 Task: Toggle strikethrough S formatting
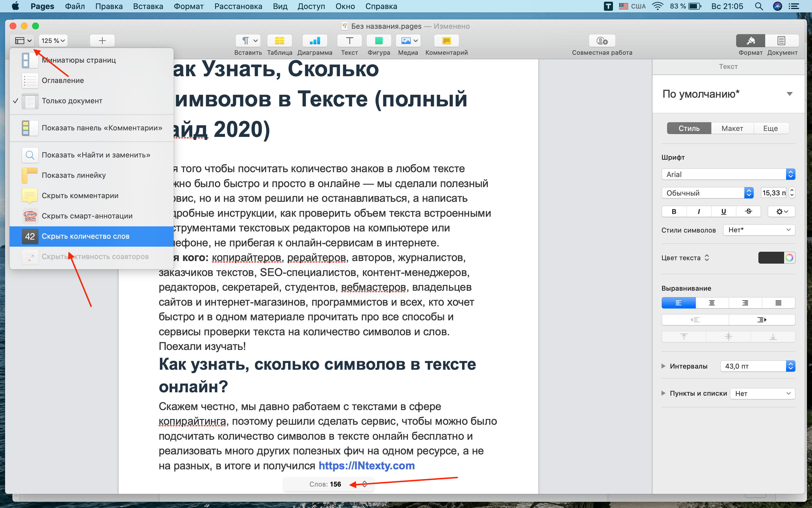coord(748,211)
